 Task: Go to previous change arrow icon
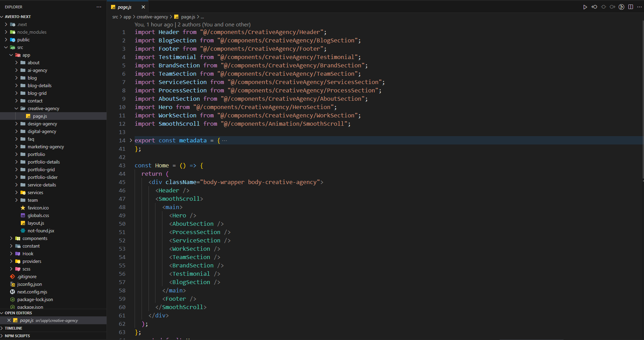click(x=594, y=7)
